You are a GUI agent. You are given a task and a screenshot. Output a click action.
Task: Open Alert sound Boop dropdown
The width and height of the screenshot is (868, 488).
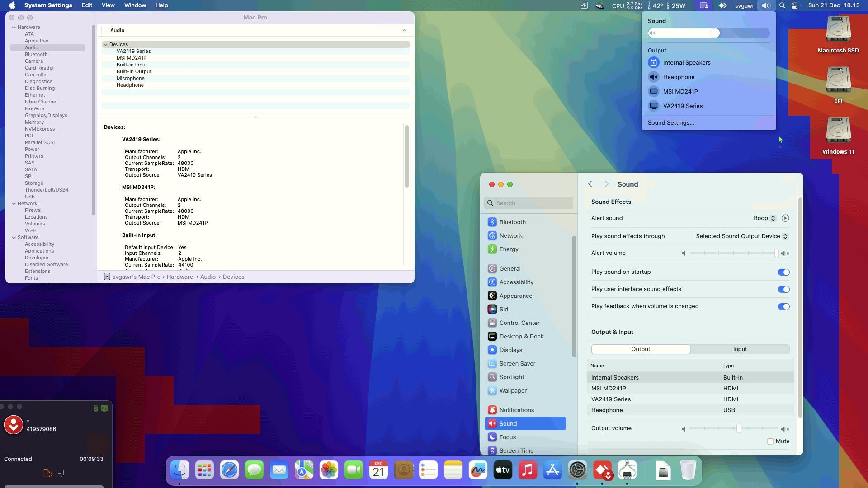click(x=764, y=218)
